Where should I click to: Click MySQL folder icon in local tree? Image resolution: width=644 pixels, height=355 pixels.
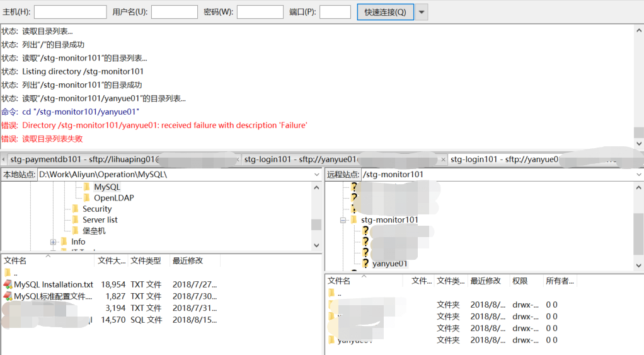[87, 187]
